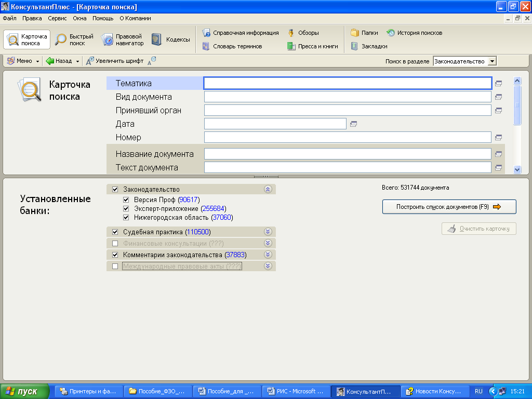Image resolution: width=532 pixels, height=399 pixels.
Task: Open Закладки bookmark icon
Action: (354, 46)
